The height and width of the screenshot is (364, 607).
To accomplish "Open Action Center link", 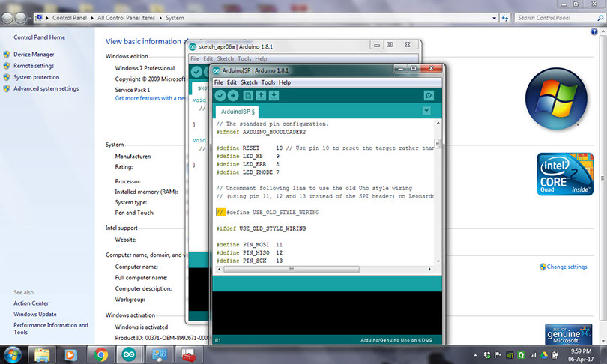I will [31, 303].
